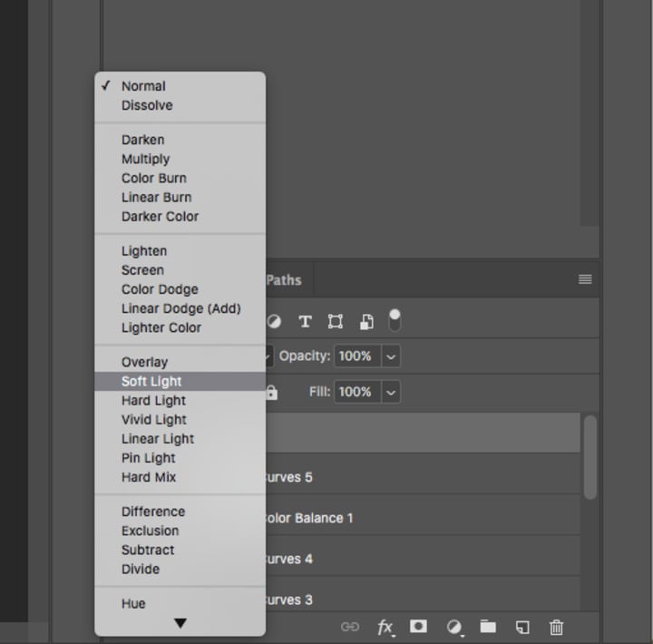Create a new layer

(522, 627)
